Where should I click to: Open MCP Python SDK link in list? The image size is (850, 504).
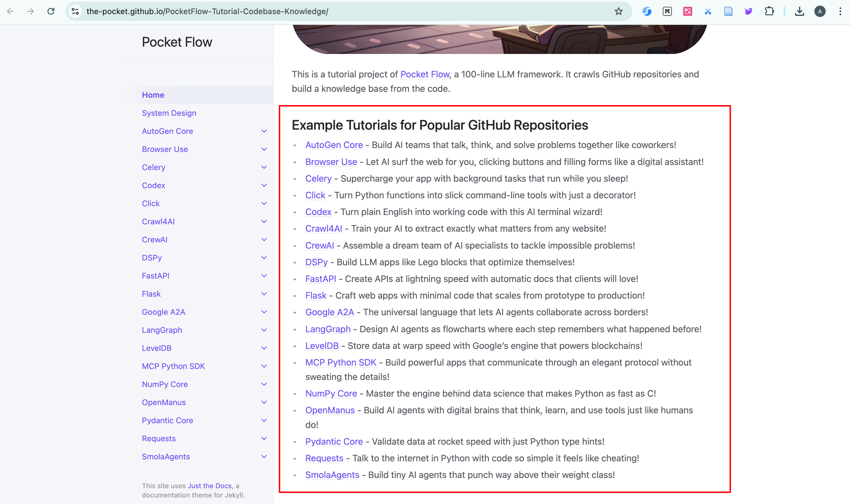341,362
